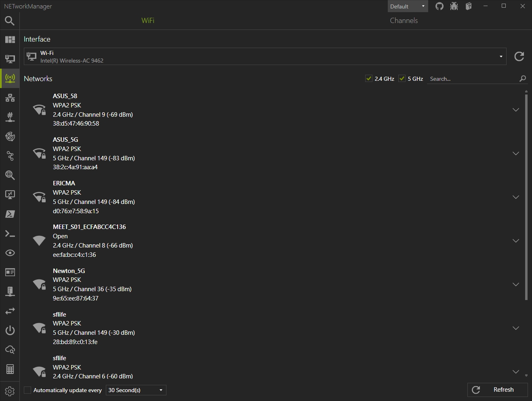
Task: Click the Open security label
Action: tap(60, 236)
